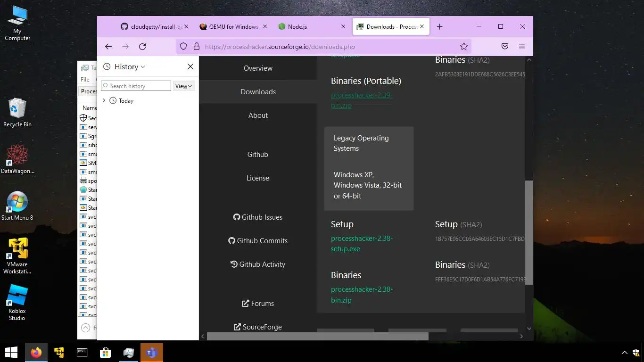644x362 pixels.
Task: Bookmark this page with the star
Action: (464, 46)
